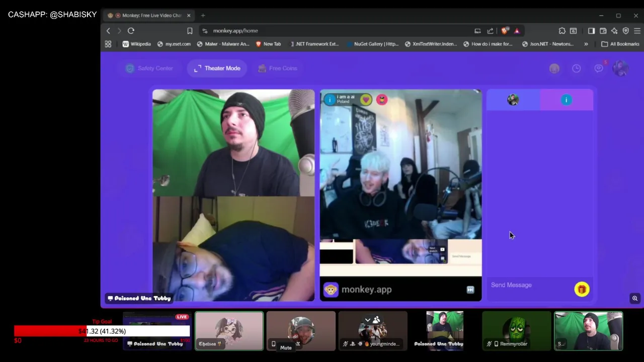This screenshot has width=644, height=362.
Task: Open the Leo AI sparkle icon
Action: pos(614,31)
